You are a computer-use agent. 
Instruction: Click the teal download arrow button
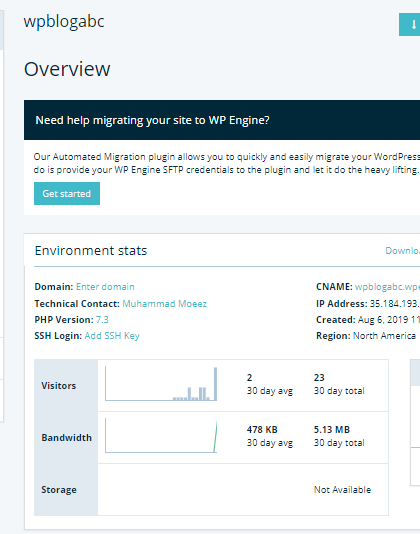pos(410,25)
